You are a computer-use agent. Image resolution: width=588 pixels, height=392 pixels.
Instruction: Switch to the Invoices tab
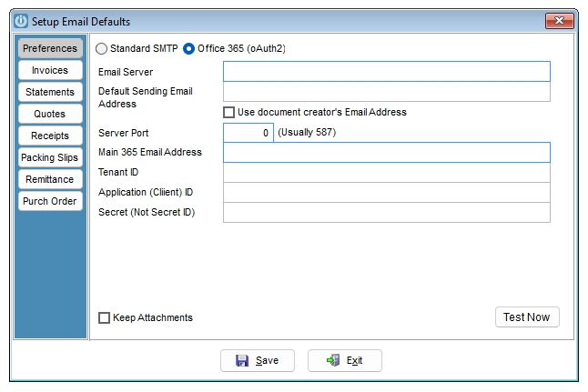click(x=50, y=70)
